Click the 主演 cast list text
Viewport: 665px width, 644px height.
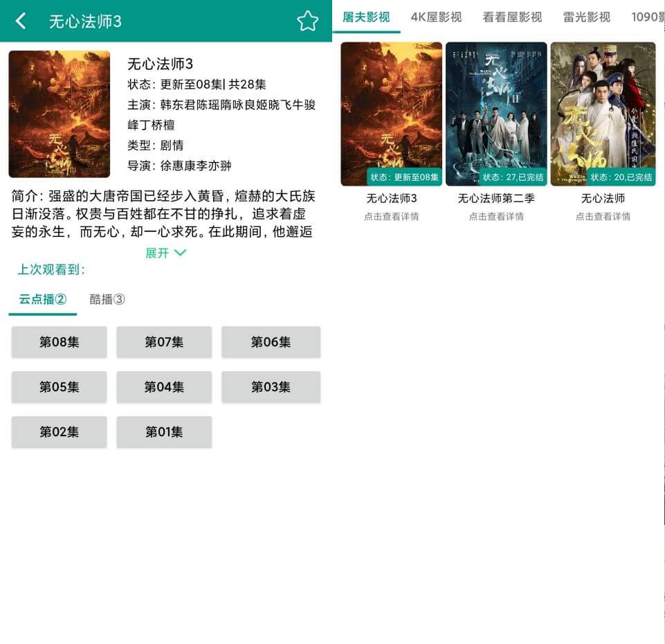pyautogui.click(x=221, y=115)
